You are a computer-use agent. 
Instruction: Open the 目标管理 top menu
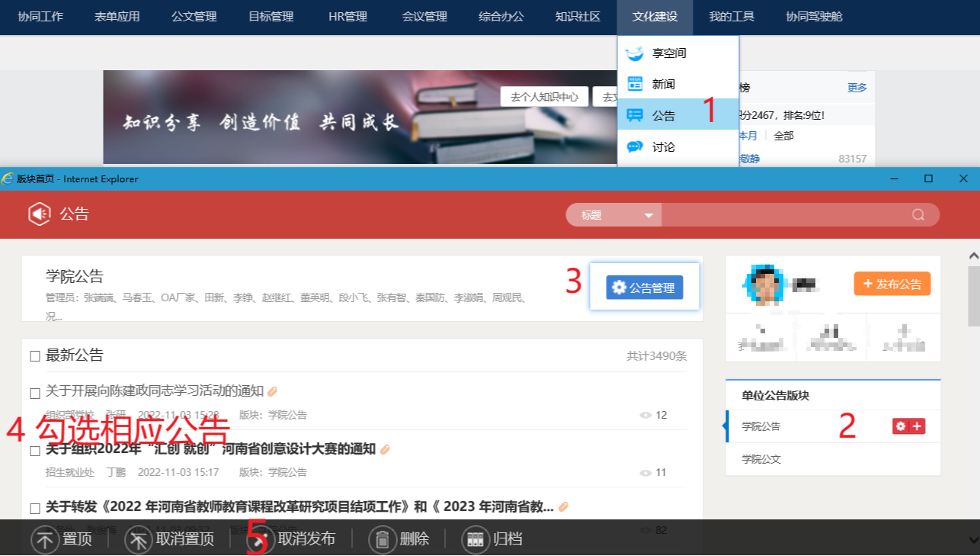(x=271, y=17)
